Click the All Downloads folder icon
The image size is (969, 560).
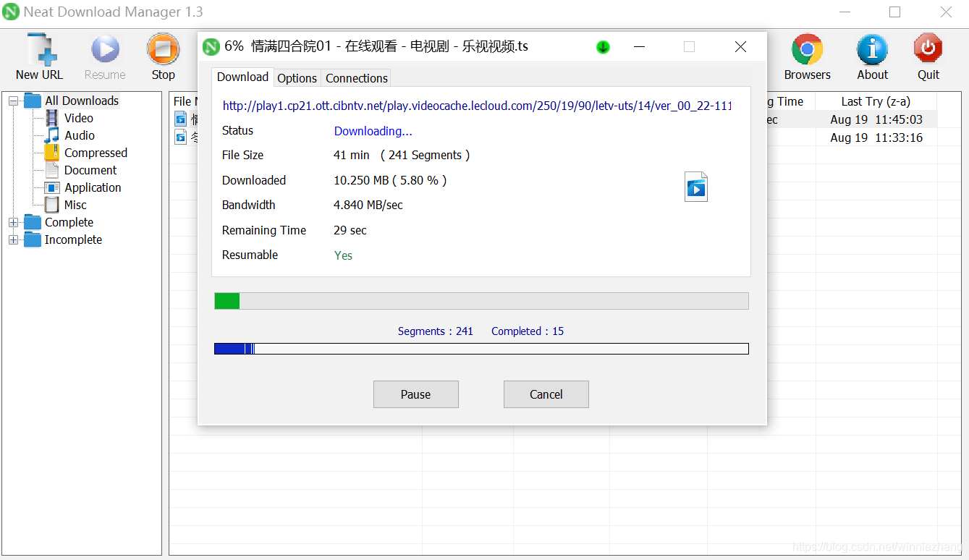pos(33,101)
